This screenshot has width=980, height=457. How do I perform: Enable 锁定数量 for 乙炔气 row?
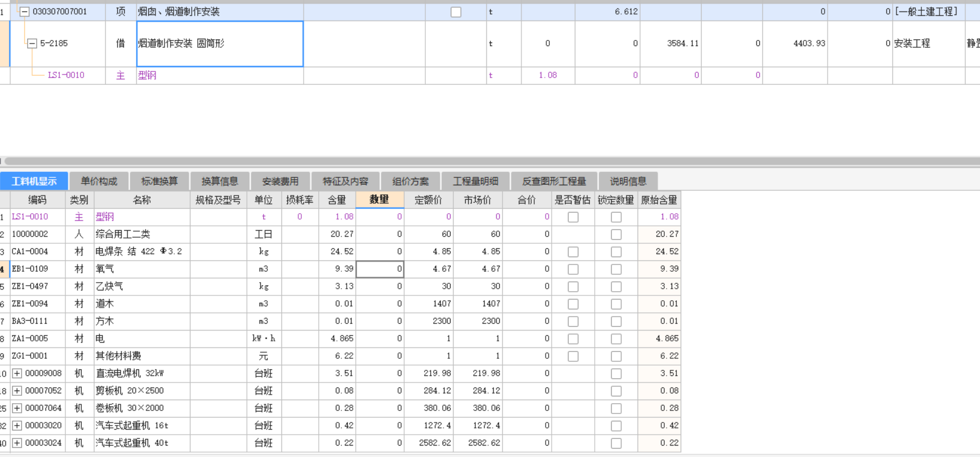616,286
